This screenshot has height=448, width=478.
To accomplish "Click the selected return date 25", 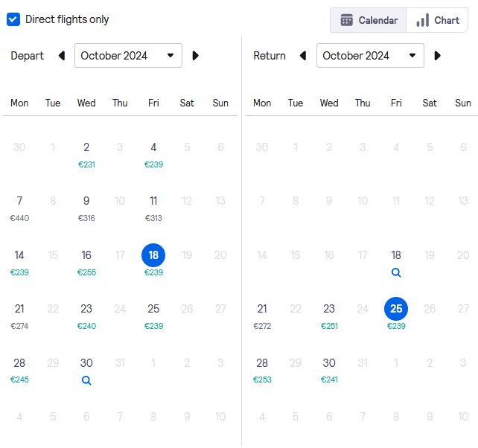I will [x=396, y=309].
